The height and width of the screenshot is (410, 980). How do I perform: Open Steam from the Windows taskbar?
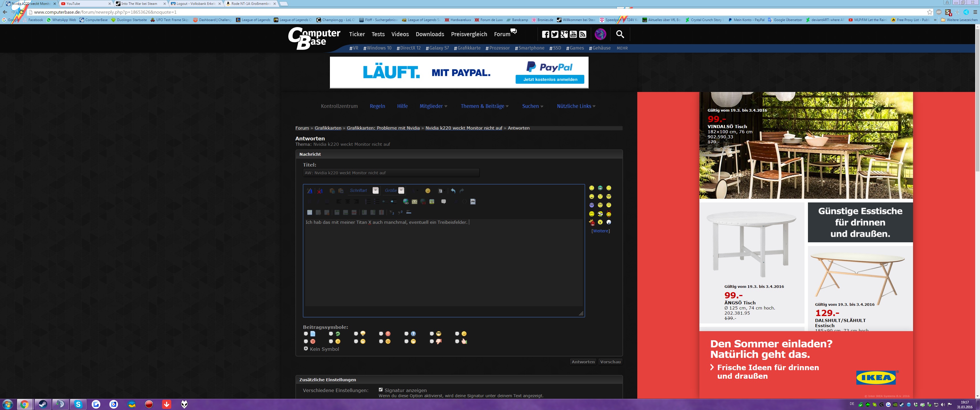click(43, 404)
